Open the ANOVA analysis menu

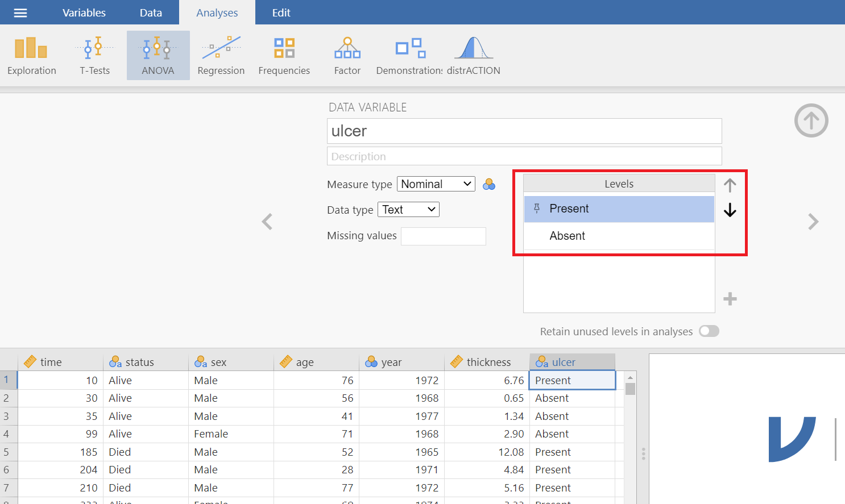[x=158, y=56]
